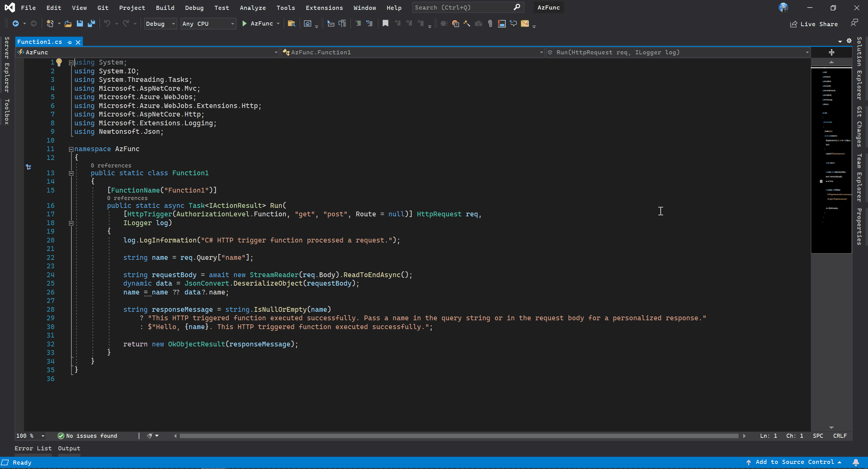Undo the last action in the toolbar
This screenshot has height=469, width=868.
(107, 23)
